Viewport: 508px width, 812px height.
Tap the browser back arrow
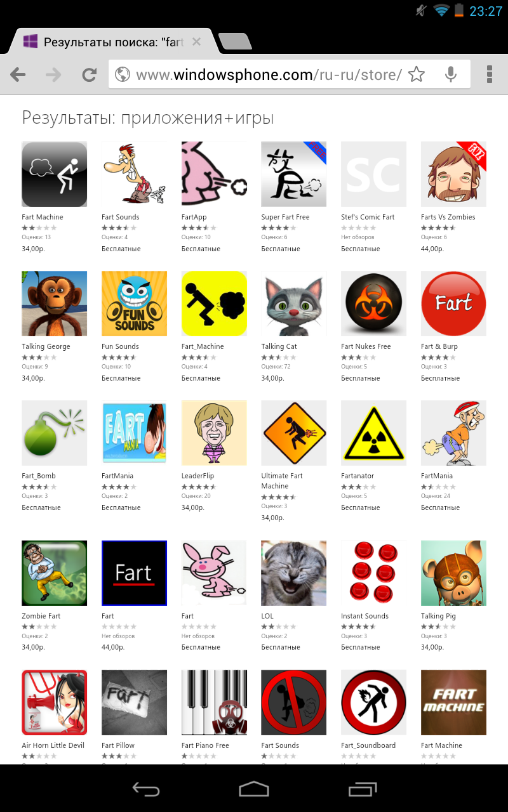[18, 75]
